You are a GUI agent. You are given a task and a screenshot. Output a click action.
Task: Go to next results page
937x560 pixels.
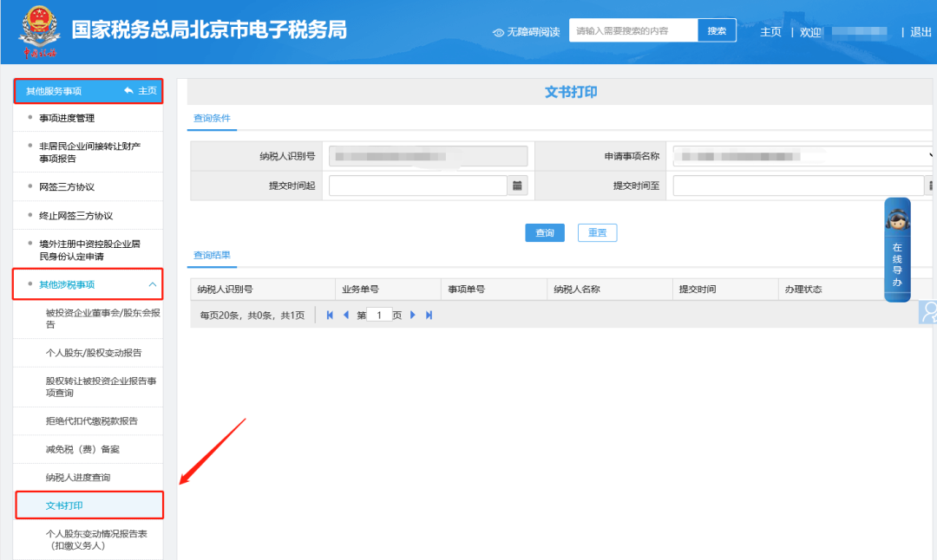click(412, 316)
